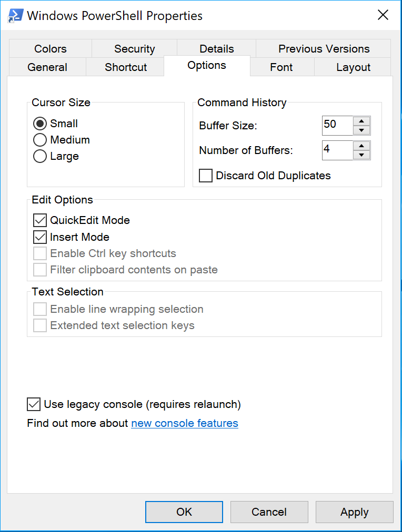This screenshot has width=402, height=532.
Task: Uncheck Insert Mode
Action: tap(39, 237)
